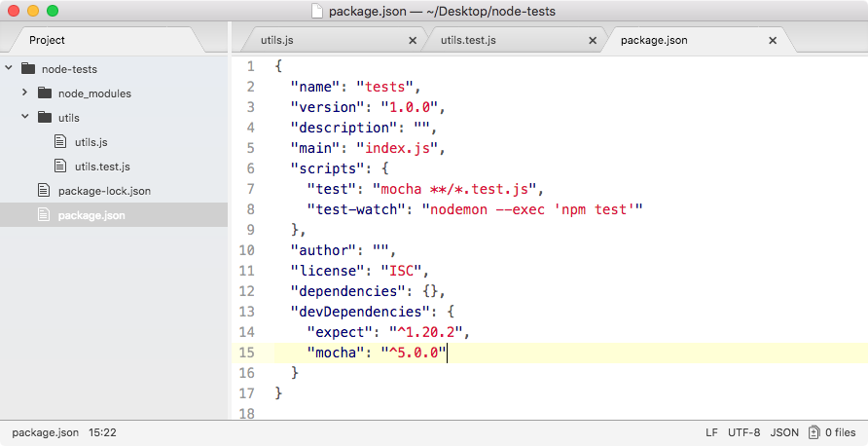Click the LF line ending selector
The width and height of the screenshot is (868, 446).
pos(712,432)
